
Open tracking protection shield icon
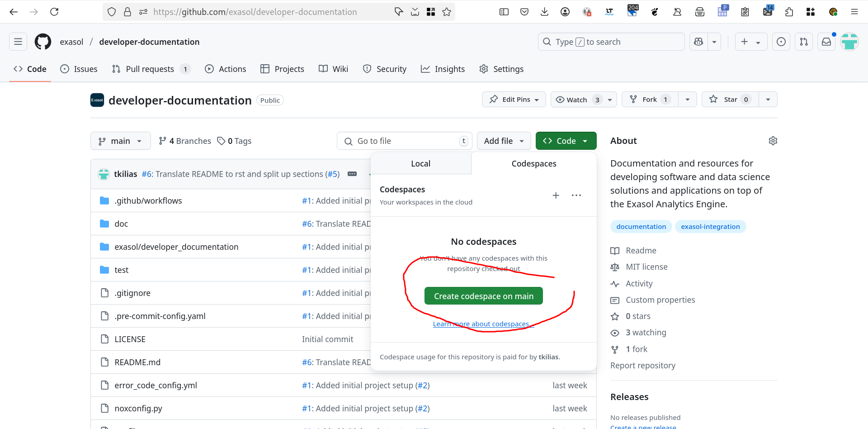(x=112, y=12)
